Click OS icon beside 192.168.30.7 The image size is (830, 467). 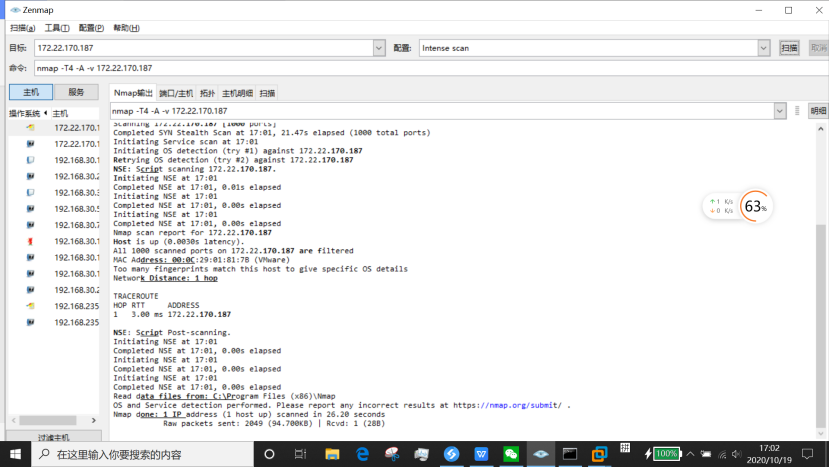(x=30, y=225)
